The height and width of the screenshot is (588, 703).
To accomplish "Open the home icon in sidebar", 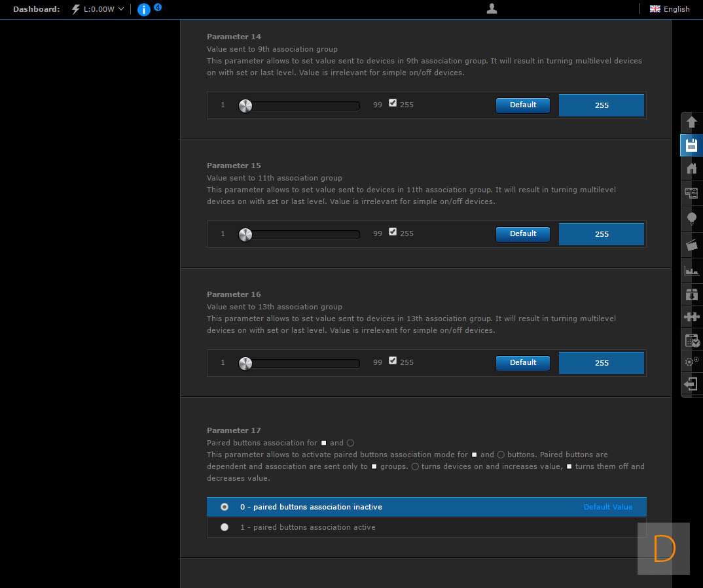I will (691, 169).
